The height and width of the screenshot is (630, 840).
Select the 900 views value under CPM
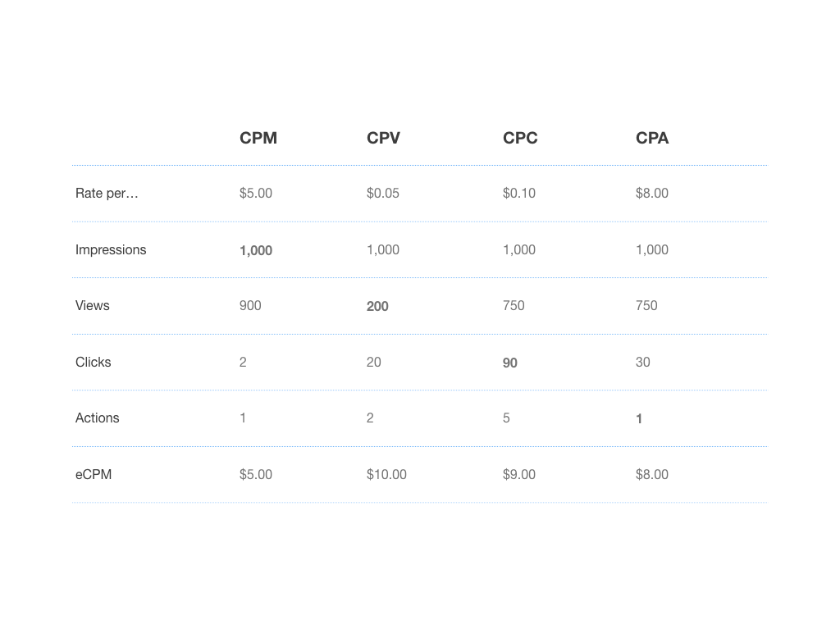(x=250, y=305)
